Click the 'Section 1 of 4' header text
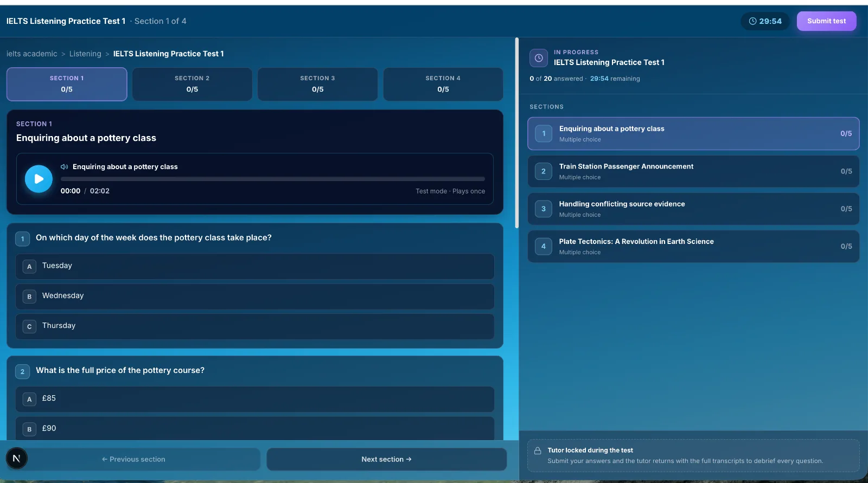868x483 pixels. pyautogui.click(x=160, y=21)
